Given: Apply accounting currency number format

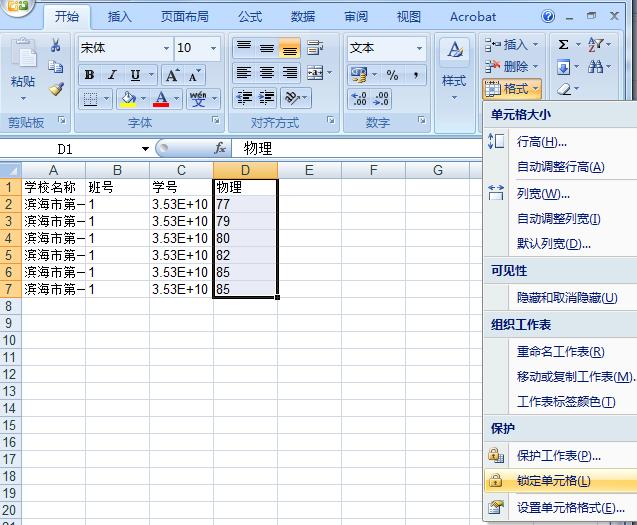Looking at the screenshot, I should (x=359, y=75).
